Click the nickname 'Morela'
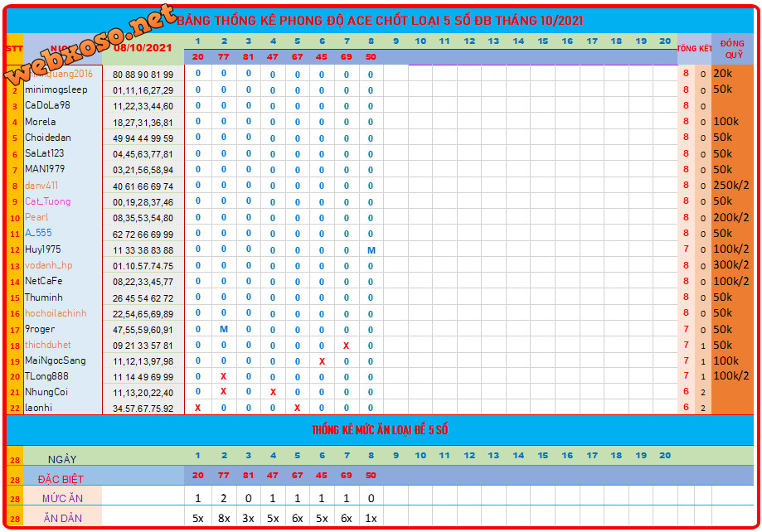The width and height of the screenshot is (762, 532). (41, 122)
